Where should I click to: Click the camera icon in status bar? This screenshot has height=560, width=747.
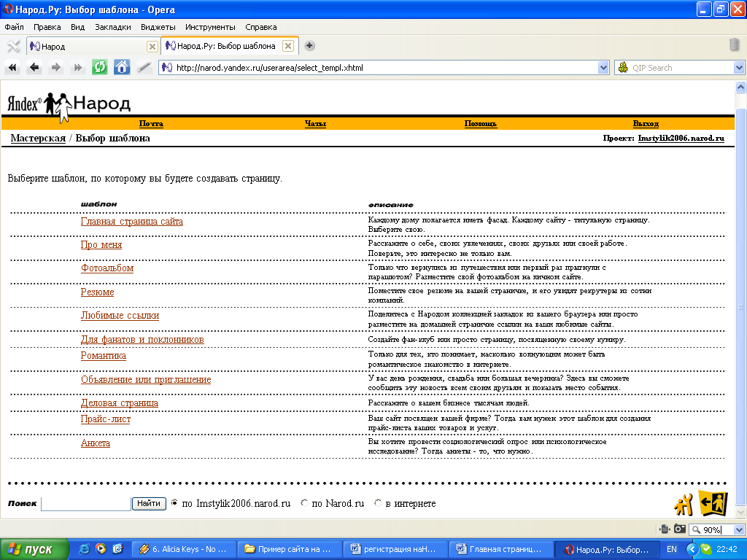(680, 529)
